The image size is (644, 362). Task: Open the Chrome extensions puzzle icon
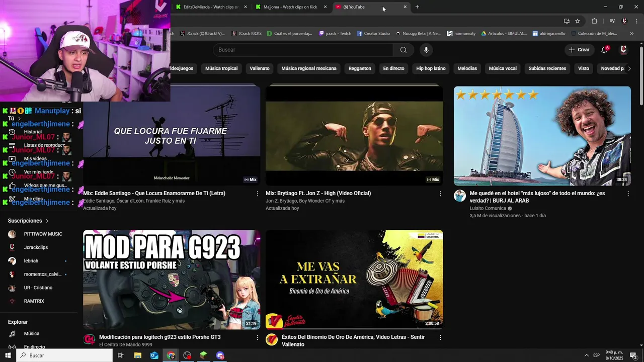point(594,21)
